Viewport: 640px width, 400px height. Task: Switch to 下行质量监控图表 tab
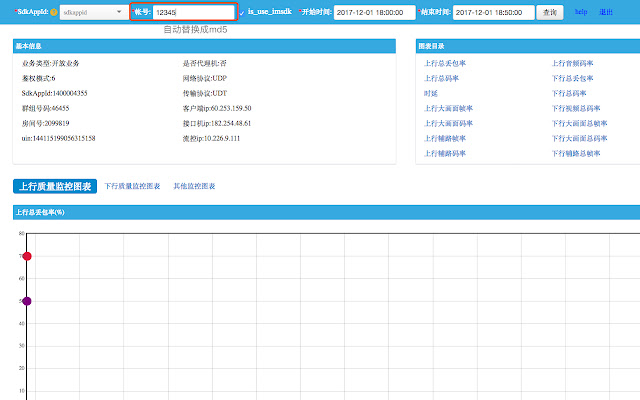[x=134, y=186]
